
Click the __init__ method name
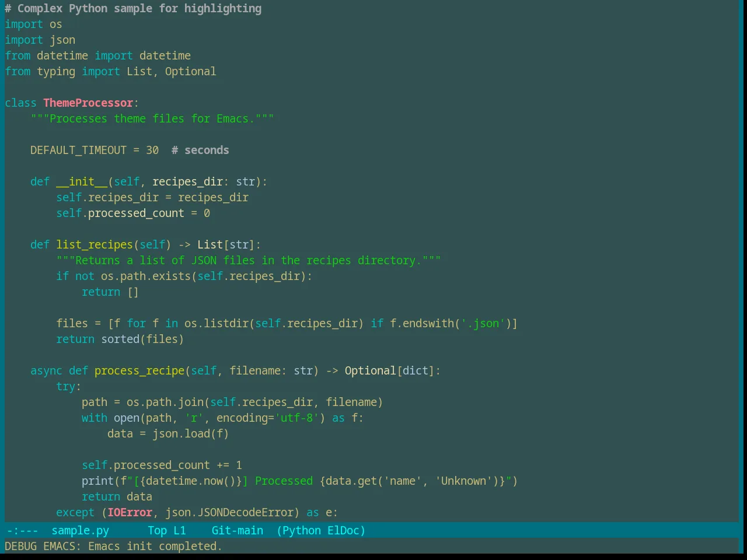82,181
